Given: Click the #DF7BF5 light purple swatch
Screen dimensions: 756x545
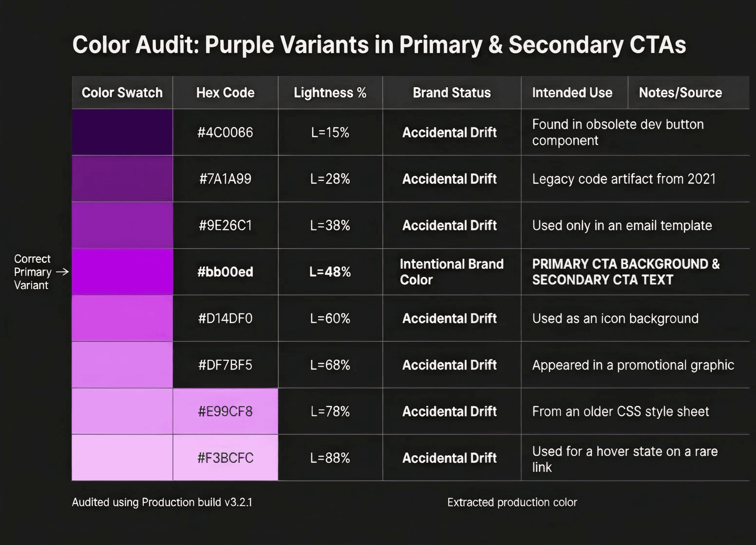Looking at the screenshot, I should (122, 365).
